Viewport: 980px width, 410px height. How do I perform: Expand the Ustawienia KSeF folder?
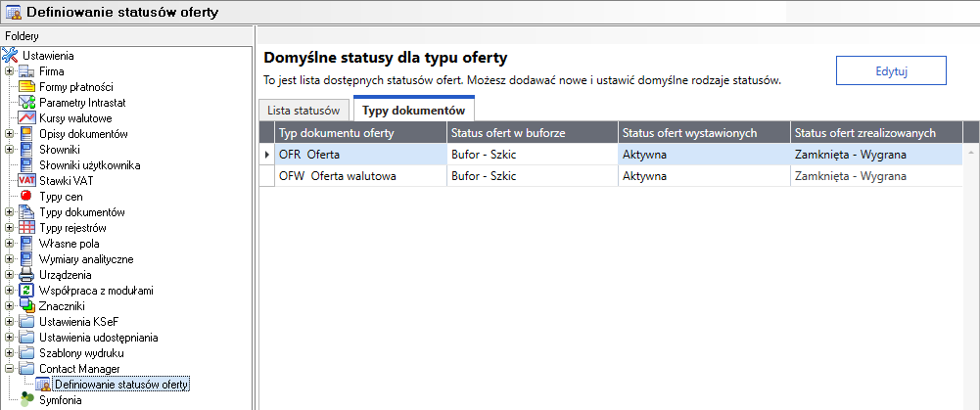[x=9, y=322]
